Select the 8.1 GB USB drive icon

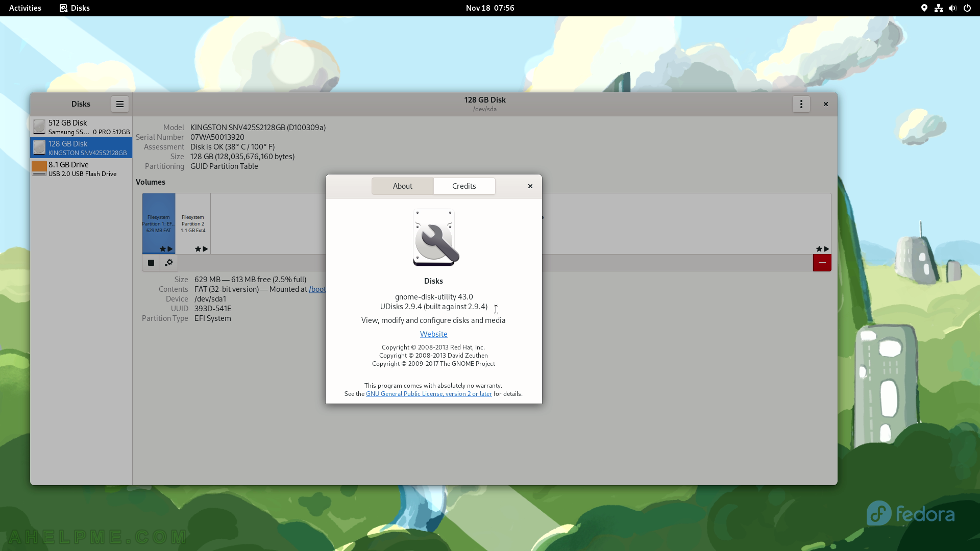point(39,169)
